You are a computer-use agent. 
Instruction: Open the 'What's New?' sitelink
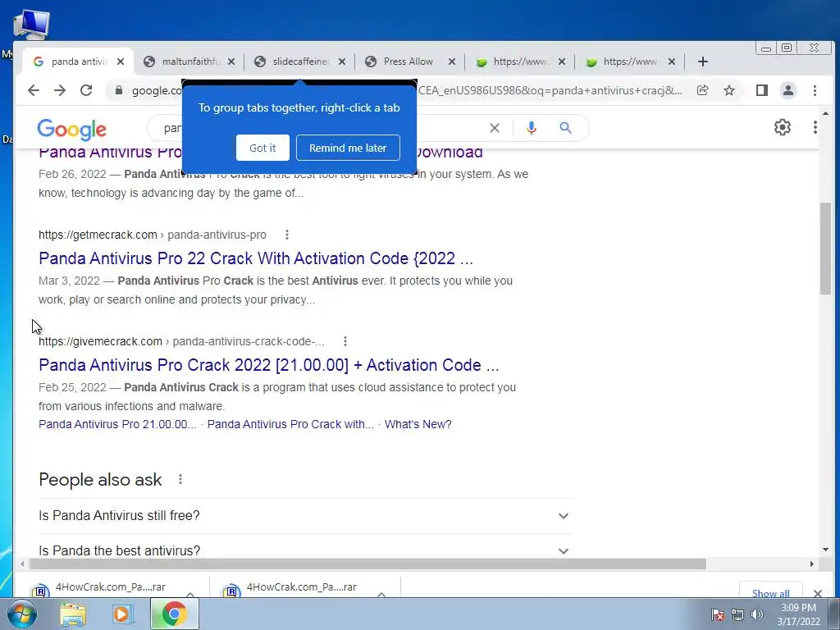(x=418, y=424)
